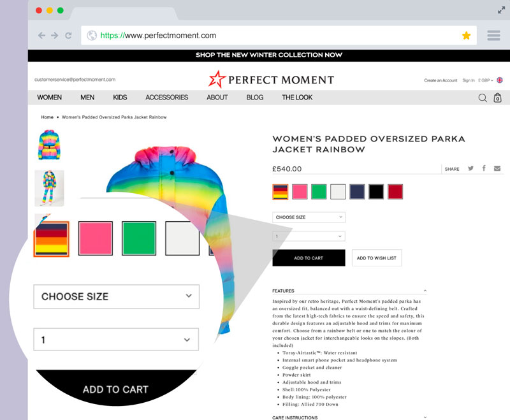The image size is (510, 420).
Task: Click ADD TO WISH LIST button
Action: 377,258
